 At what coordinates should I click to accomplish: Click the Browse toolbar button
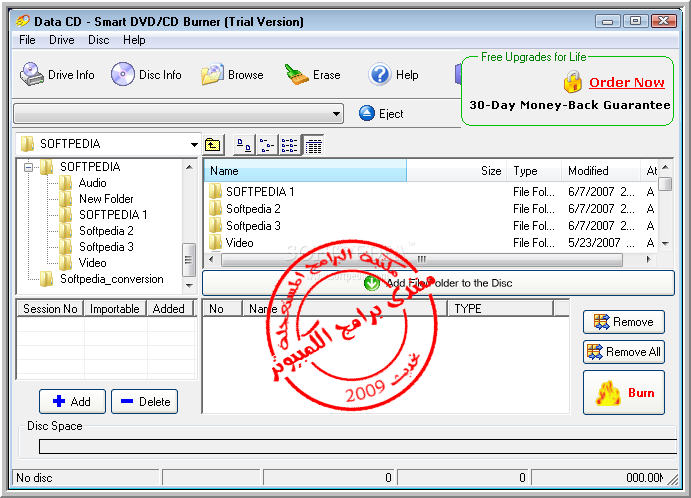tap(232, 74)
